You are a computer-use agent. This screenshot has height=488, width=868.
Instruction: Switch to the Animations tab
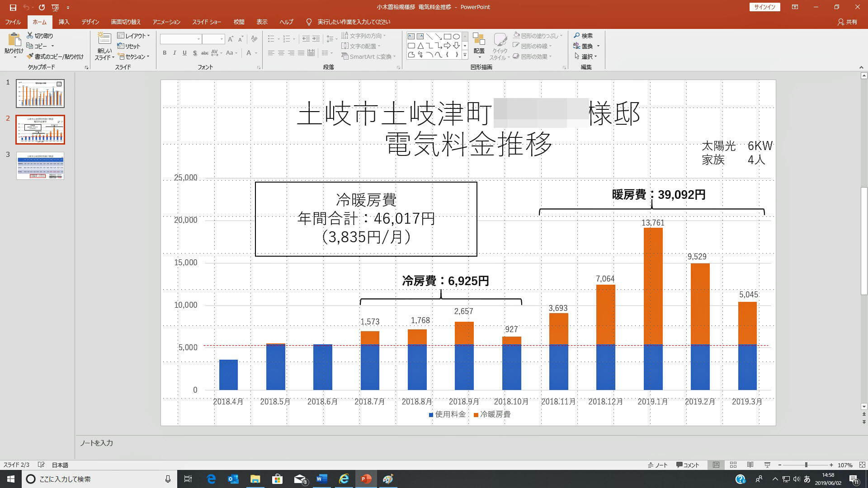click(166, 22)
